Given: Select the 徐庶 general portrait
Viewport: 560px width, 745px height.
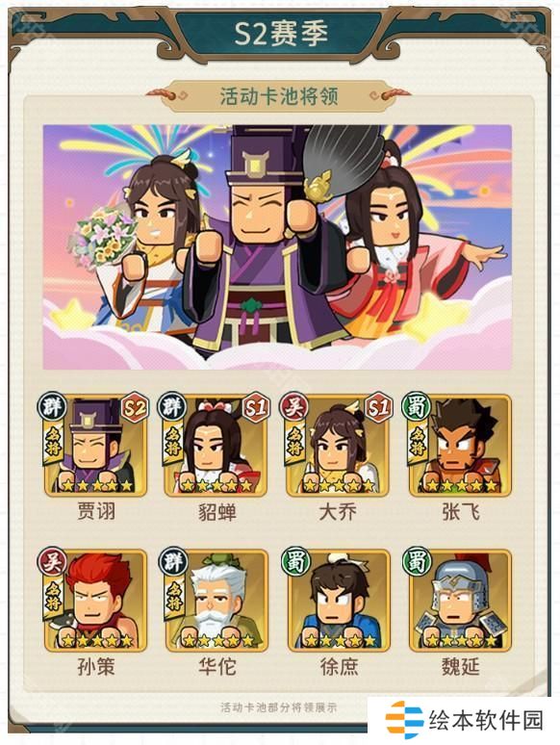Looking at the screenshot, I should [x=338, y=600].
